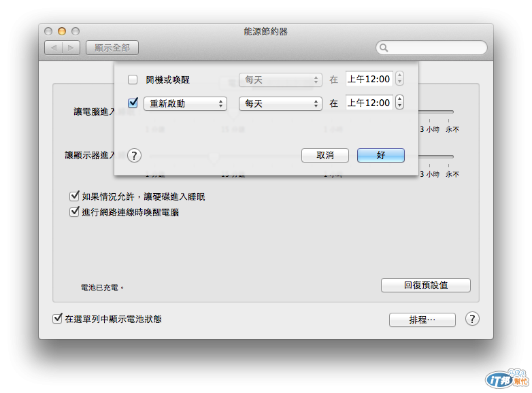
Task: Open help from the schedule sheet question mark
Action: 134,156
